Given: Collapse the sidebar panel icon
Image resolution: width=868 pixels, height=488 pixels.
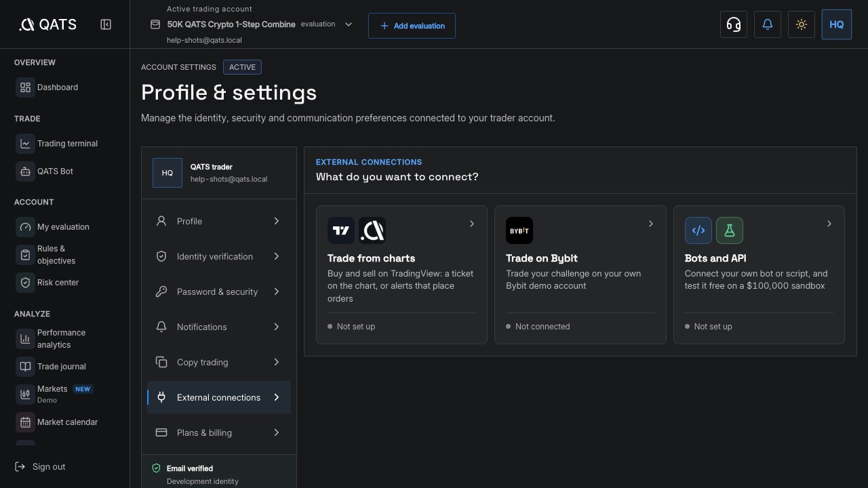Looking at the screenshot, I should (x=106, y=24).
